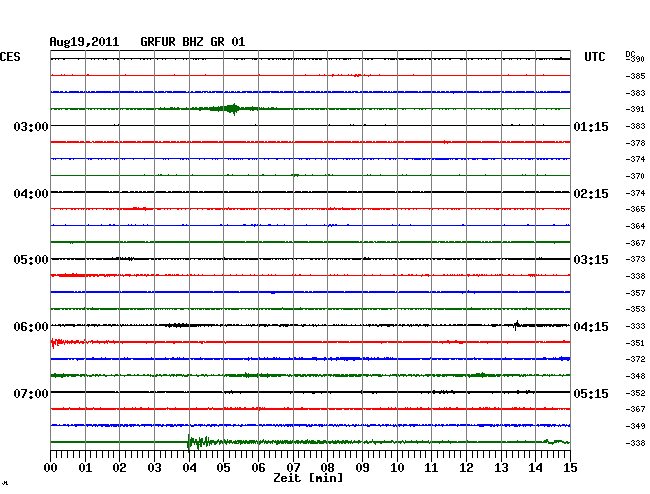Select minute tick label 12
Screen dimensions: 650x494
pyautogui.click(x=466, y=468)
